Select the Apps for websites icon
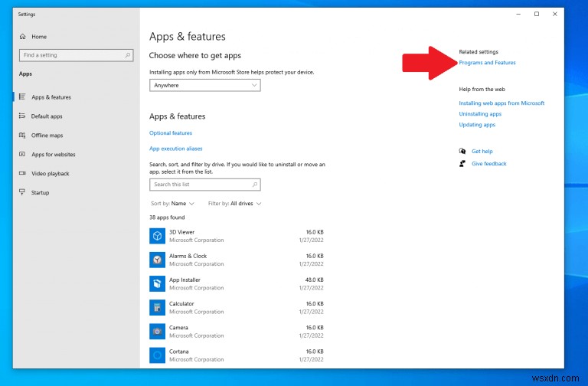Viewport: 588px width, 386px height. pyautogui.click(x=22, y=154)
